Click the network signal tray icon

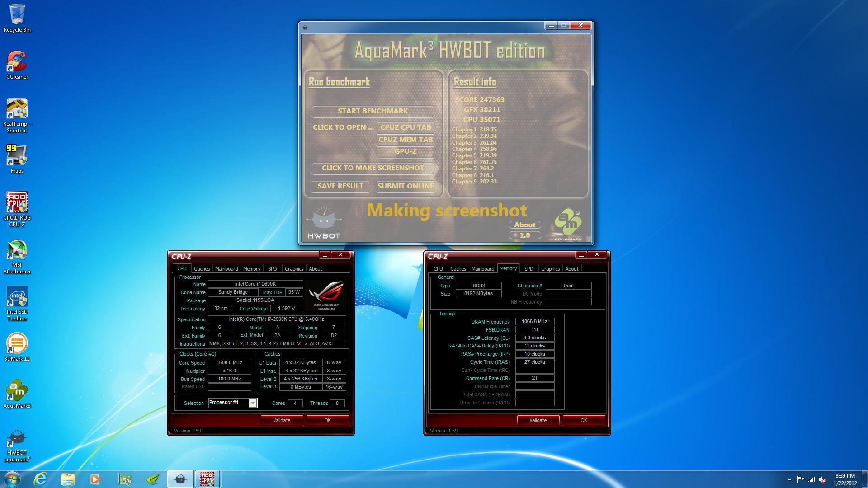pos(811,479)
